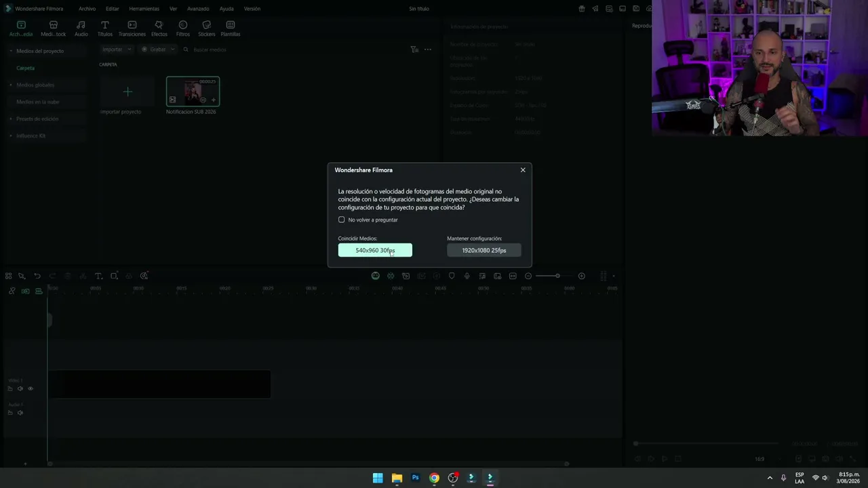Click the timeline marker shield icon

[452, 276]
